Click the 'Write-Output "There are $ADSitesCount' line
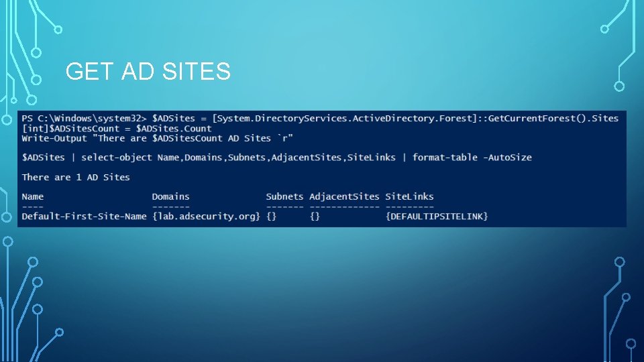644x362 pixels. click(x=157, y=138)
